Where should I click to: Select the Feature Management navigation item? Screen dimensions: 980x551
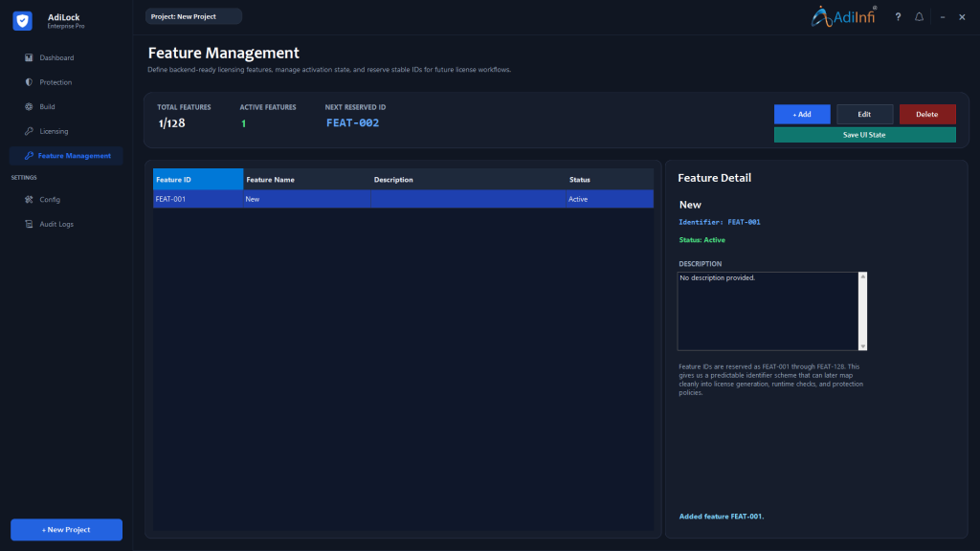74,155
